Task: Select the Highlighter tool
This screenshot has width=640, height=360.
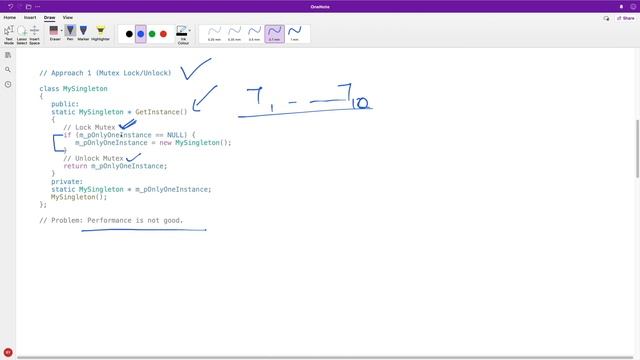Action: pyautogui.click(x=100, y=33)
